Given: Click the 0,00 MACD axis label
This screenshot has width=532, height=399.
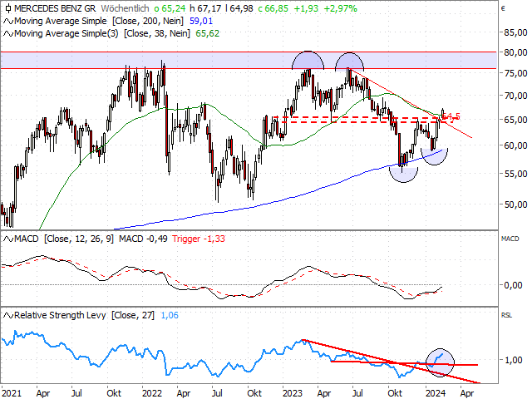Looking at the screenshot, I should coord(513,285).
